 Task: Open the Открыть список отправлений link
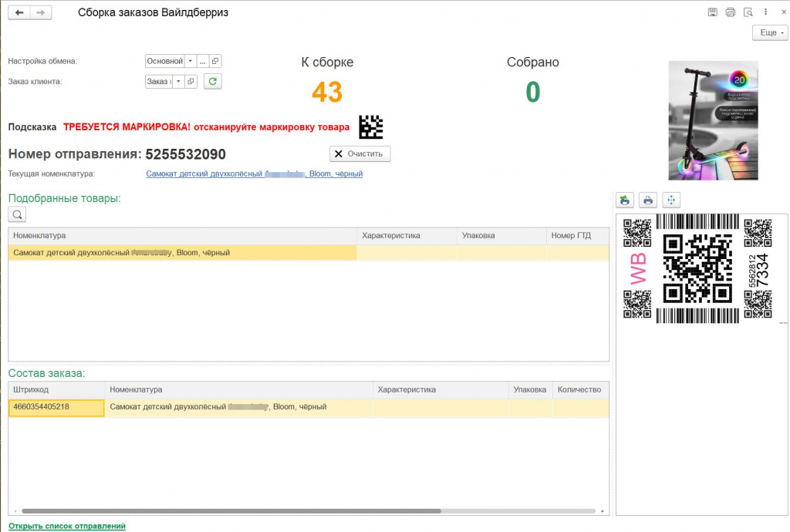pyautogui.click(x=67, y=526)
